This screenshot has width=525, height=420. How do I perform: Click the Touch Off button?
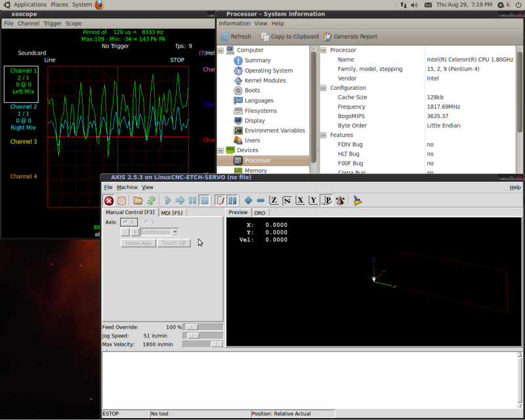pyautogui.click(x=174, y=243)
